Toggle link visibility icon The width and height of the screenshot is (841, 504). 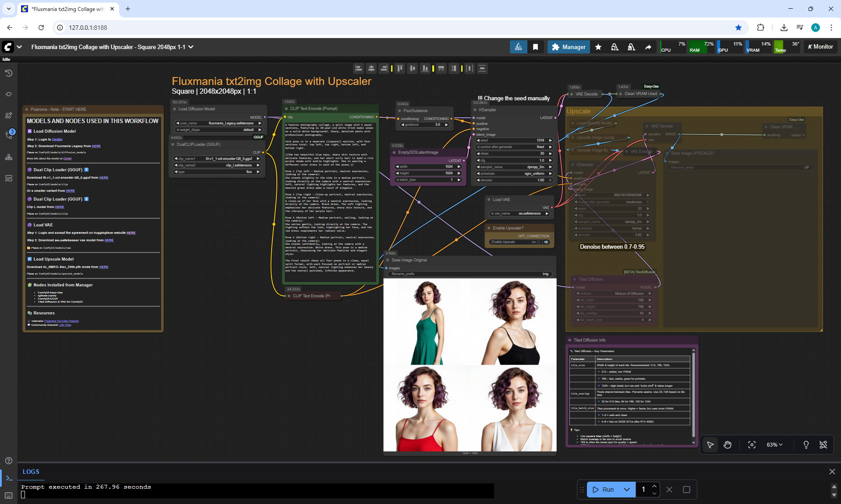click(823, 445)
